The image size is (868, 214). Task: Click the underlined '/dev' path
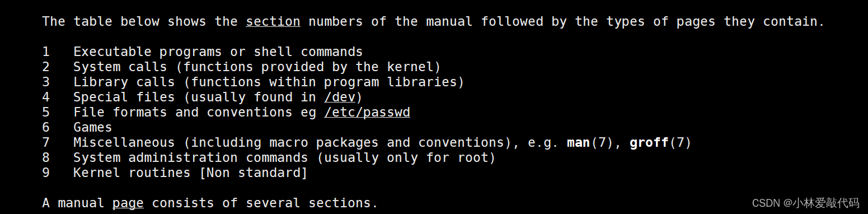coord(340,97)
